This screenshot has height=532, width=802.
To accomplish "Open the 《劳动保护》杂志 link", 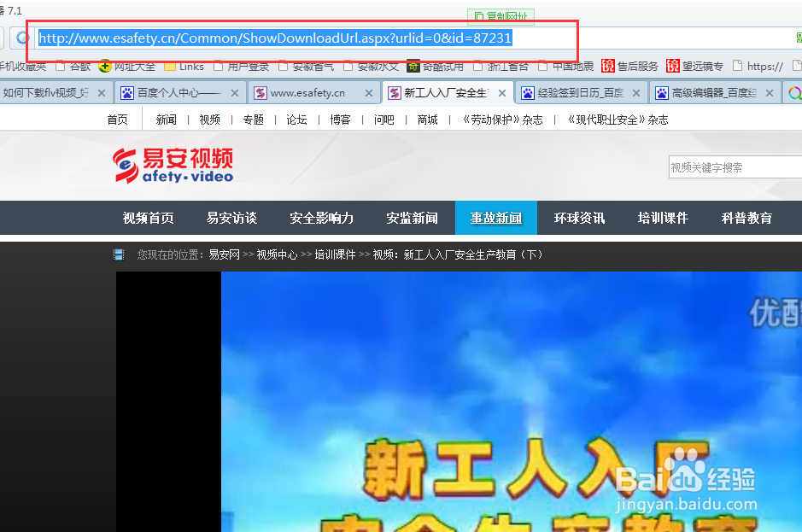I will [x=501, y=120].
